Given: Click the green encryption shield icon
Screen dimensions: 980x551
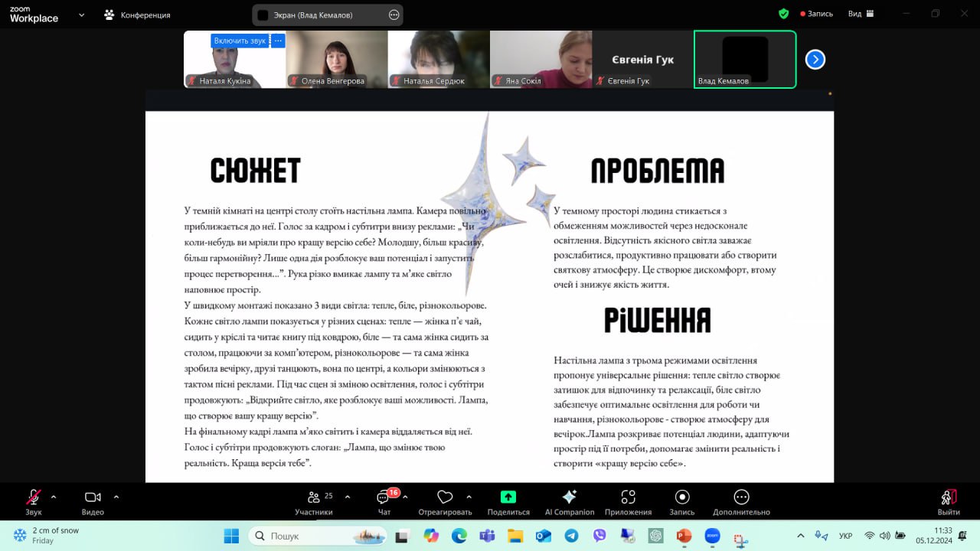Looking at the screenshot, I should pos(783,14).
